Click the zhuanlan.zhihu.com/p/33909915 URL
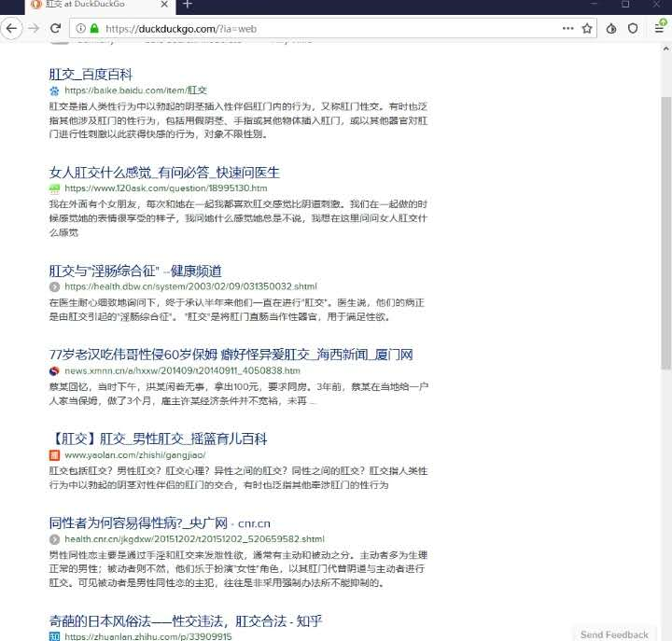This screenshot has height=641, width=672. pyautogui.click(x=147, y=636)
